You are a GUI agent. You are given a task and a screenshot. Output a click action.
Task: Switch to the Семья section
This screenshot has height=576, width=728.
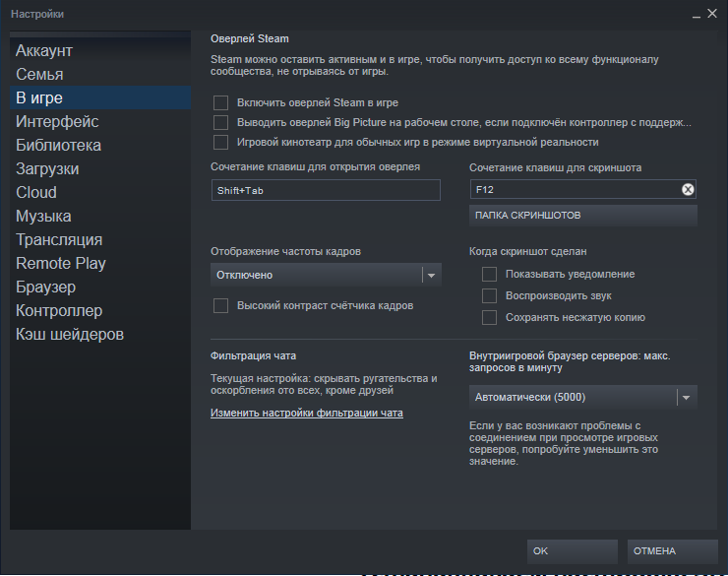coord(99,74)
